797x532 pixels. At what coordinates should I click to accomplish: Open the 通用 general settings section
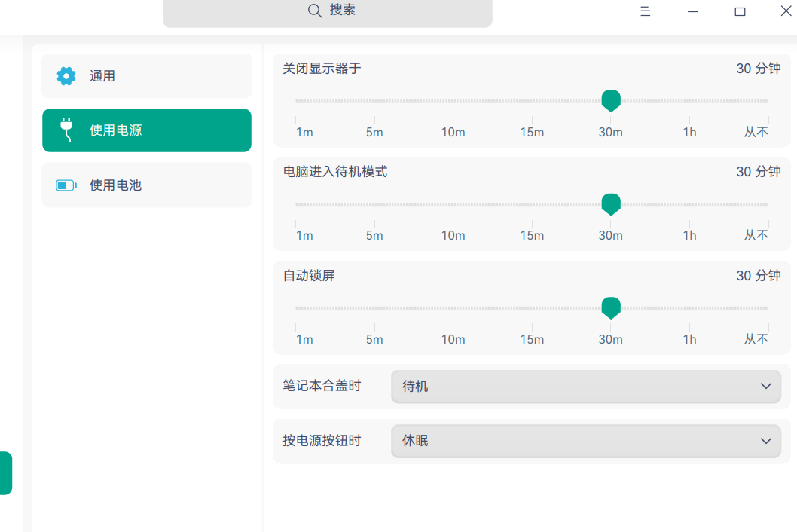pyautogui.click(x=147, y=76)
